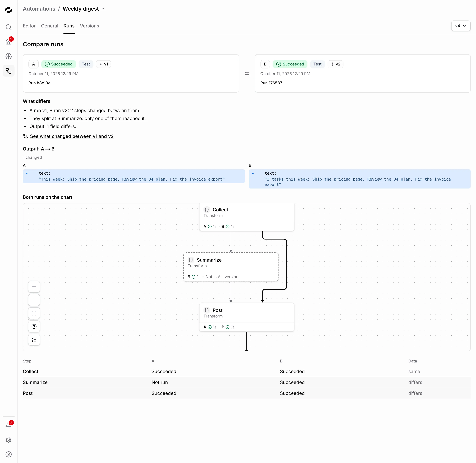Click run A's Succeeded check icon

(x=47, y=64)
